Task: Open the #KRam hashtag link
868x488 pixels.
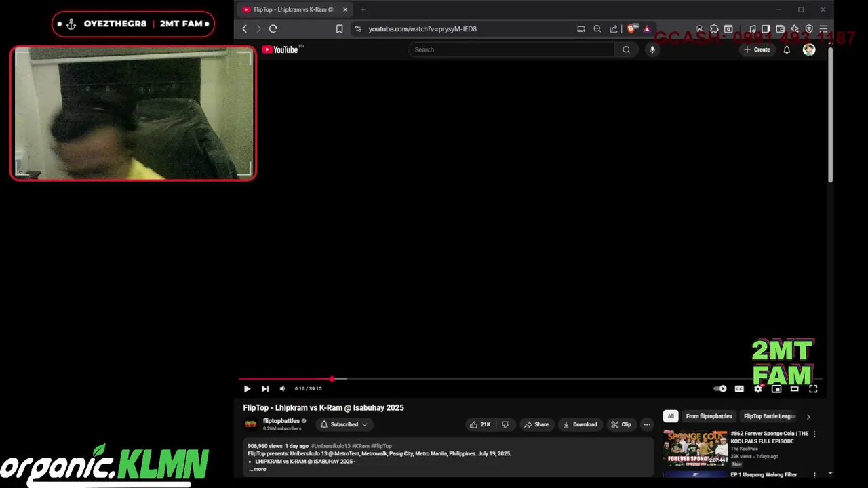Action: click(360, 446)
